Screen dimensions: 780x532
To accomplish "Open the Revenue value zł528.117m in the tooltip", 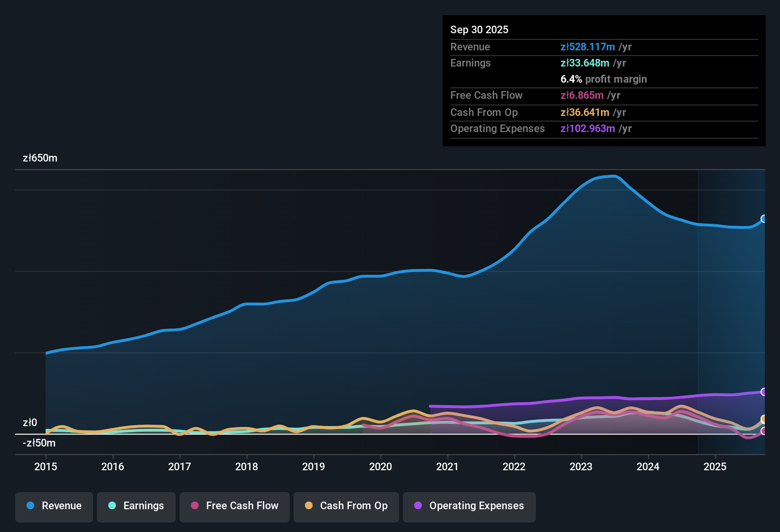I will [587, 47].
